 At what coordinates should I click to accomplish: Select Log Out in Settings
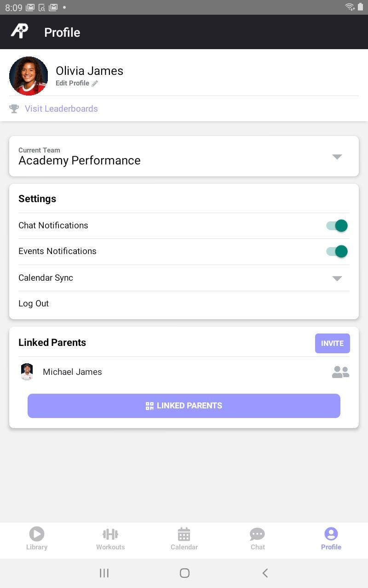pyautogui.click(x=34, y=304)
